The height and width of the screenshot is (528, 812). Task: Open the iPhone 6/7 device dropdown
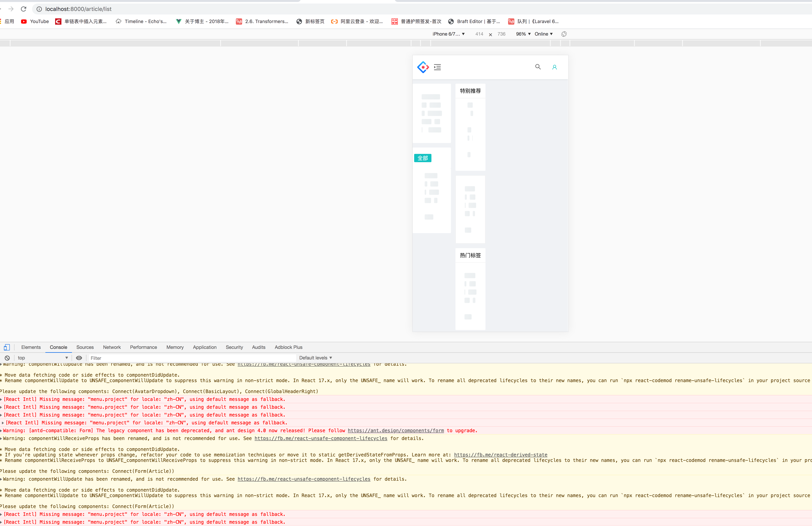(x=448, y=34)
